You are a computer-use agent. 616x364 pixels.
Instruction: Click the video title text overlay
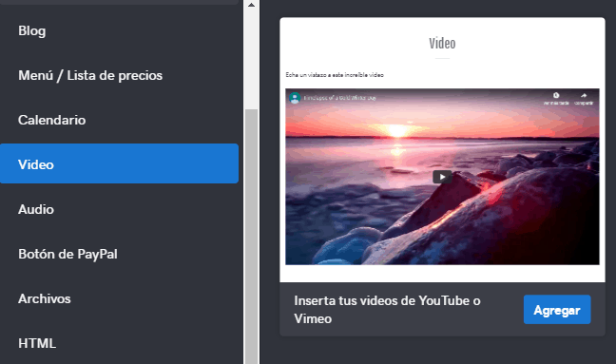point(339,98)
